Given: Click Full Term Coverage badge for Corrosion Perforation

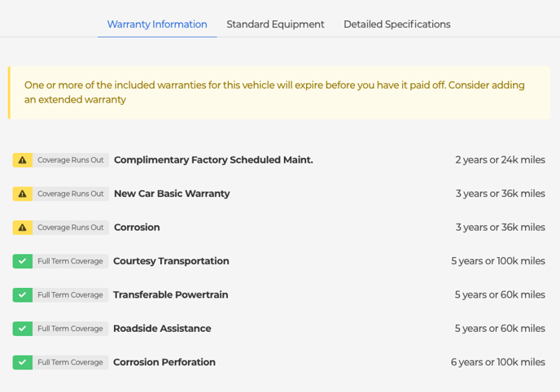Looking at the screenshot, I should 70,363.
